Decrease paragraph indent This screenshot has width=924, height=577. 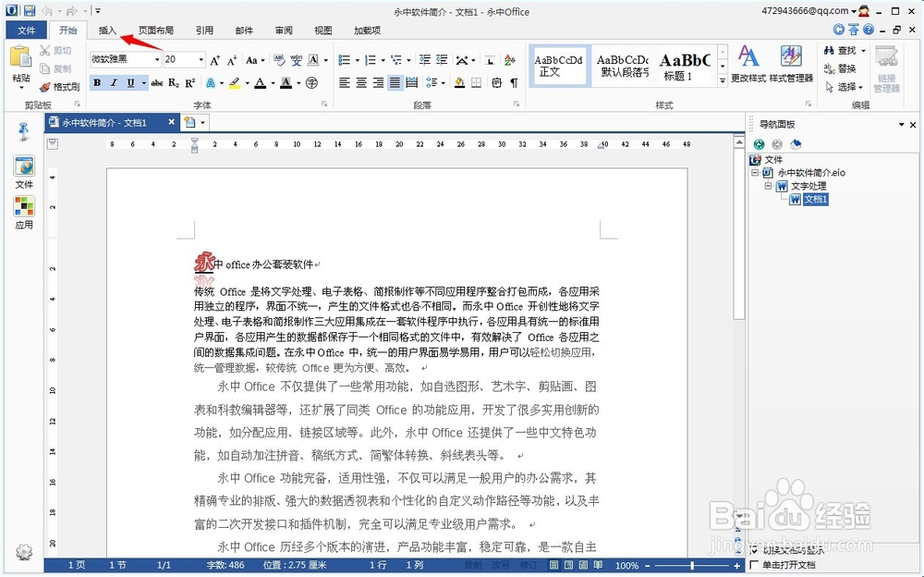coord(425,59)
